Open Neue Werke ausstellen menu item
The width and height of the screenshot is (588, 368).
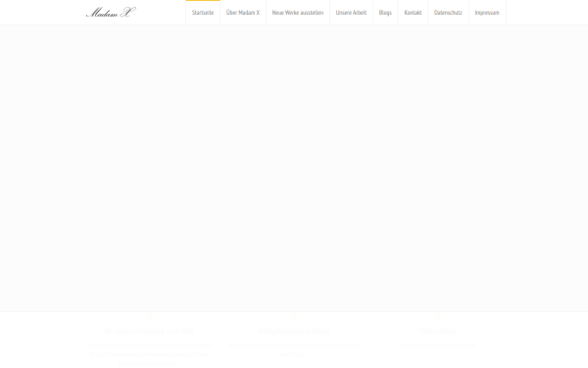click(298, 13)
